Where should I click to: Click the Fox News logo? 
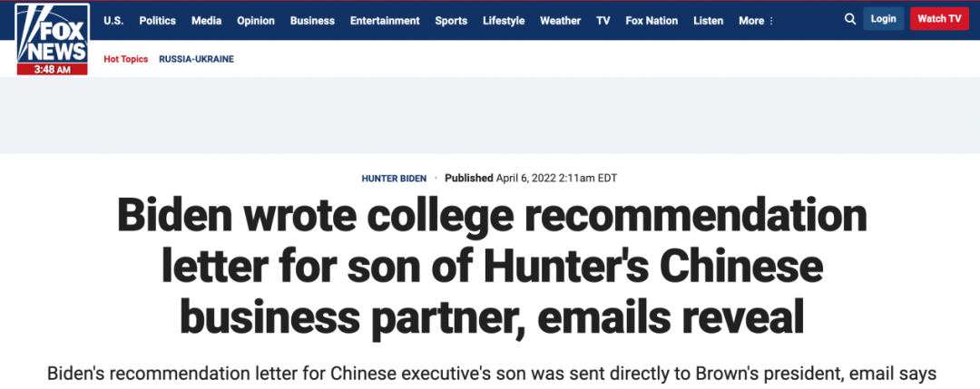click(x=53, y=39)
